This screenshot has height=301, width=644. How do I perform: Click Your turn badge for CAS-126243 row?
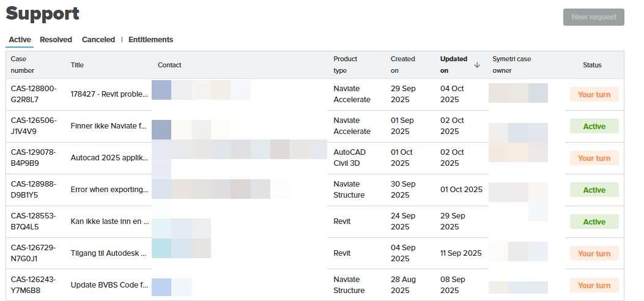(594, 285)
